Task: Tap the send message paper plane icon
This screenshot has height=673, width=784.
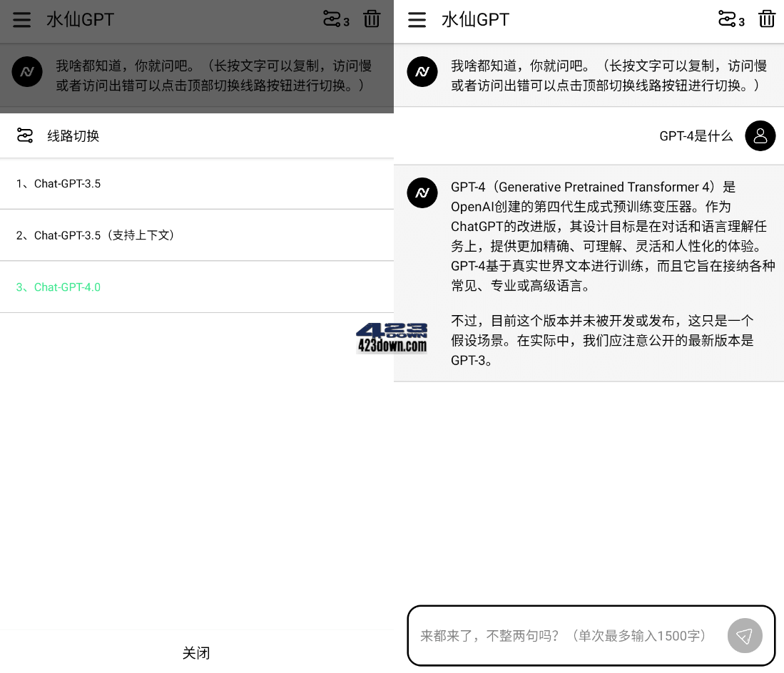Action: point(745,635)
